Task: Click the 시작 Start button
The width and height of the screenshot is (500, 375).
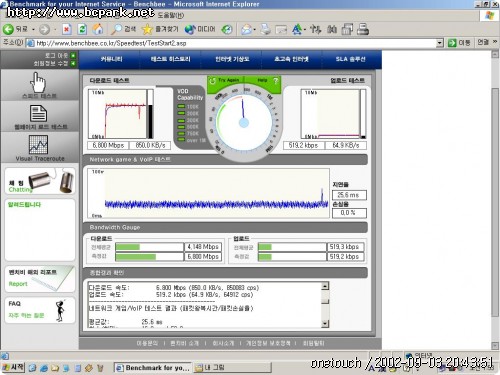Action: click(13, 368)
